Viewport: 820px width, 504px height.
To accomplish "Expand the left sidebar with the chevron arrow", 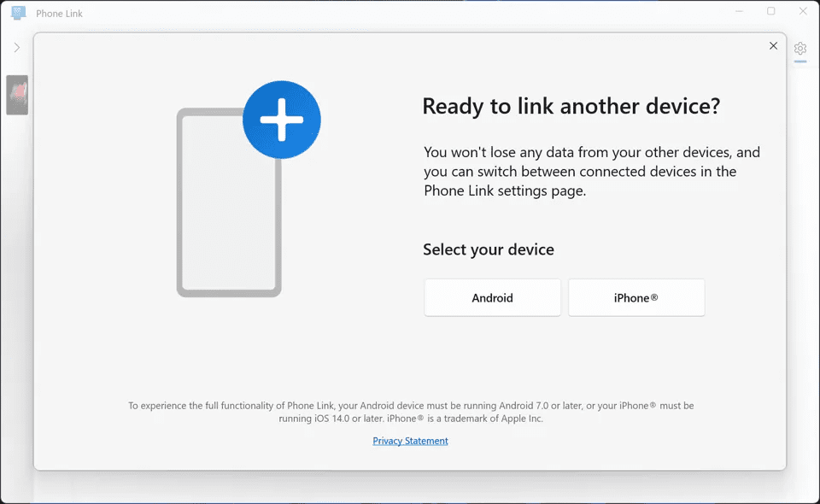I will (x=17, y=48).
